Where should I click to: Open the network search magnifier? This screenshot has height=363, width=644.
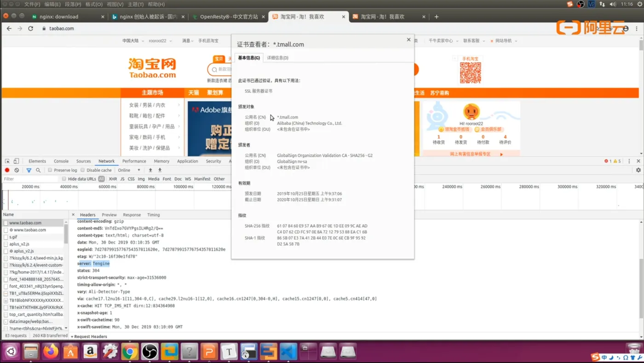point(38,170)
